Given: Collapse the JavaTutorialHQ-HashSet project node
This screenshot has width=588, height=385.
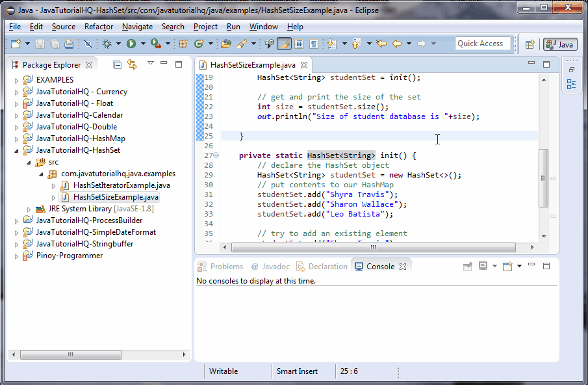Looking at the screenshot, I should (16, 150).
